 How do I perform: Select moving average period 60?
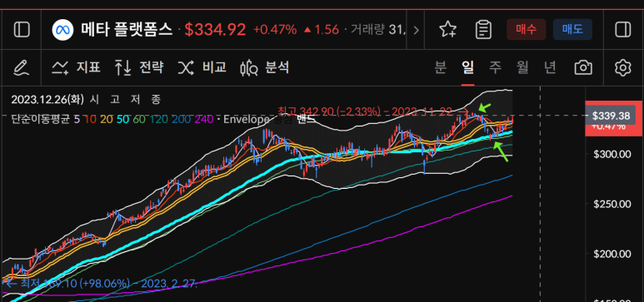pos(139,120)
